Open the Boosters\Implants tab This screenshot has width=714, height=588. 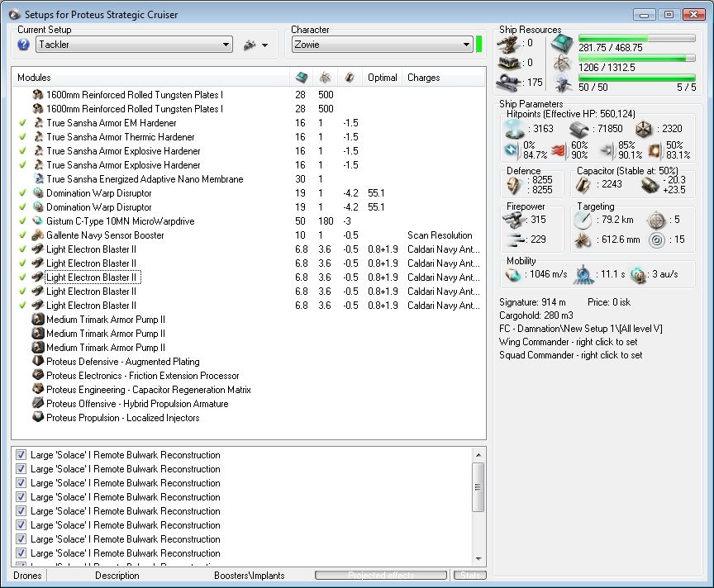click(x=249, y=576)
